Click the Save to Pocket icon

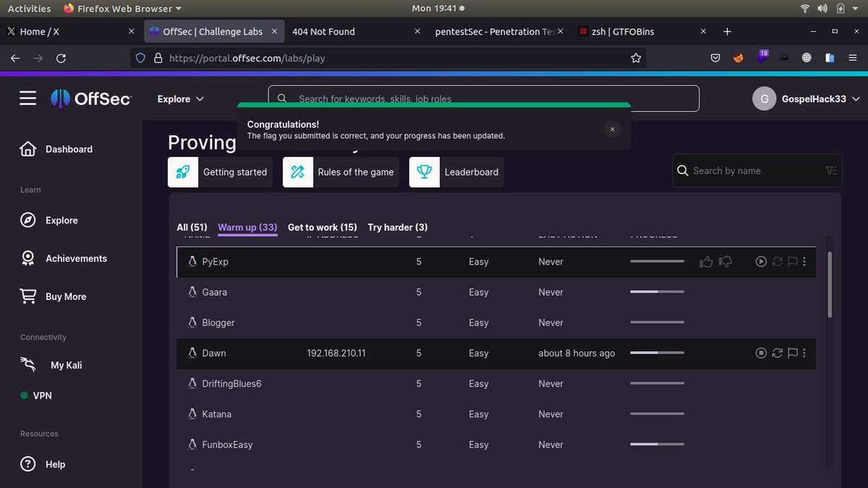coord(715,58)
